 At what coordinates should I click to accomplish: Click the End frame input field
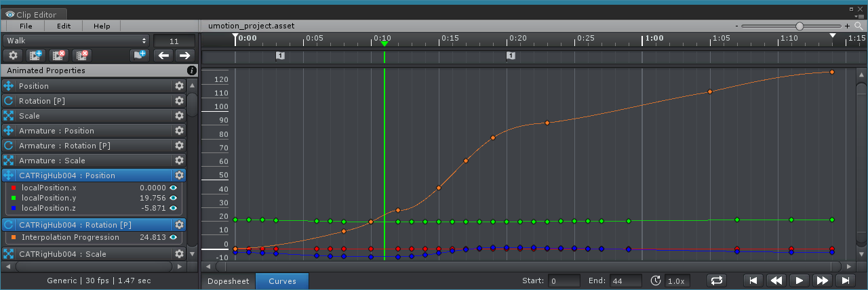tap(625, 281)
